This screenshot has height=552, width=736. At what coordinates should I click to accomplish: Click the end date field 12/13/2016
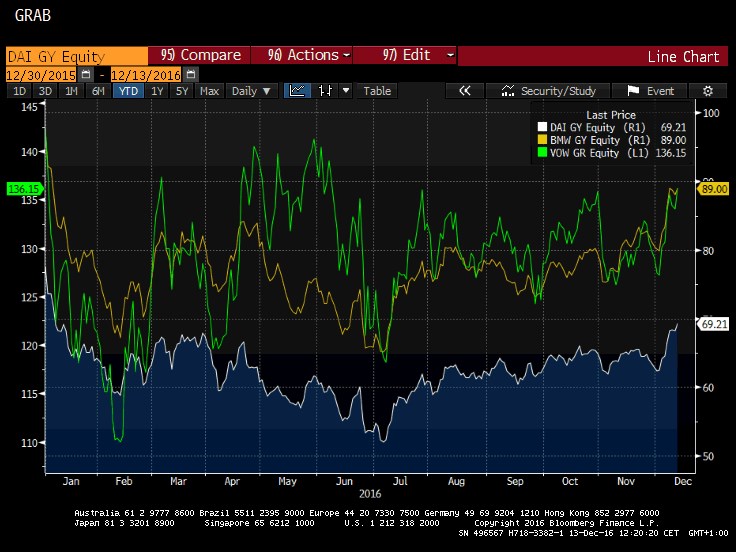tap(146, 75)
